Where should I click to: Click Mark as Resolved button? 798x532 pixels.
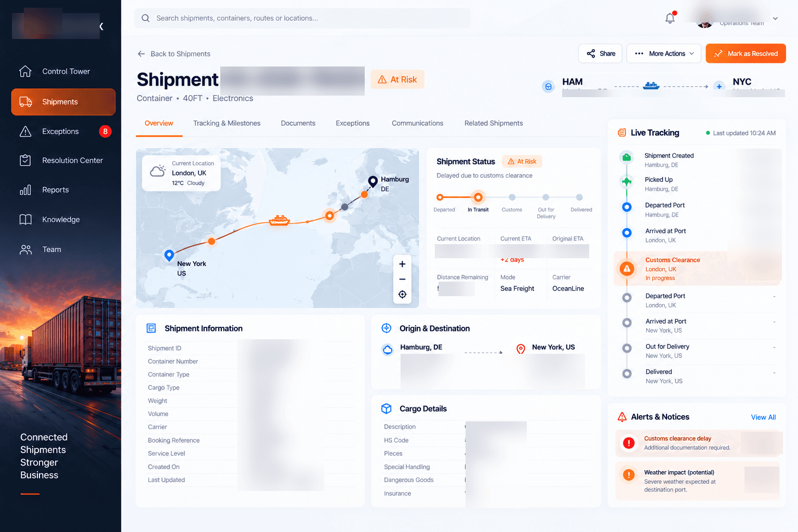[746, 54]
